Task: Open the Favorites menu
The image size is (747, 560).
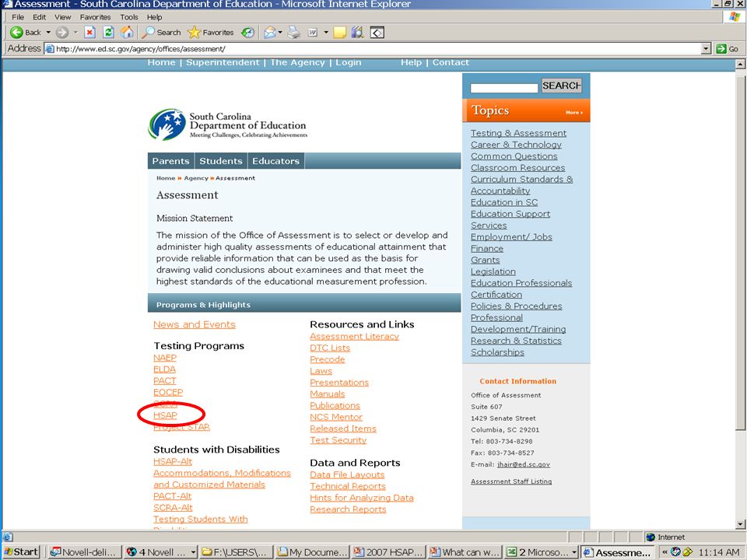Action: [x=95, y=17]
